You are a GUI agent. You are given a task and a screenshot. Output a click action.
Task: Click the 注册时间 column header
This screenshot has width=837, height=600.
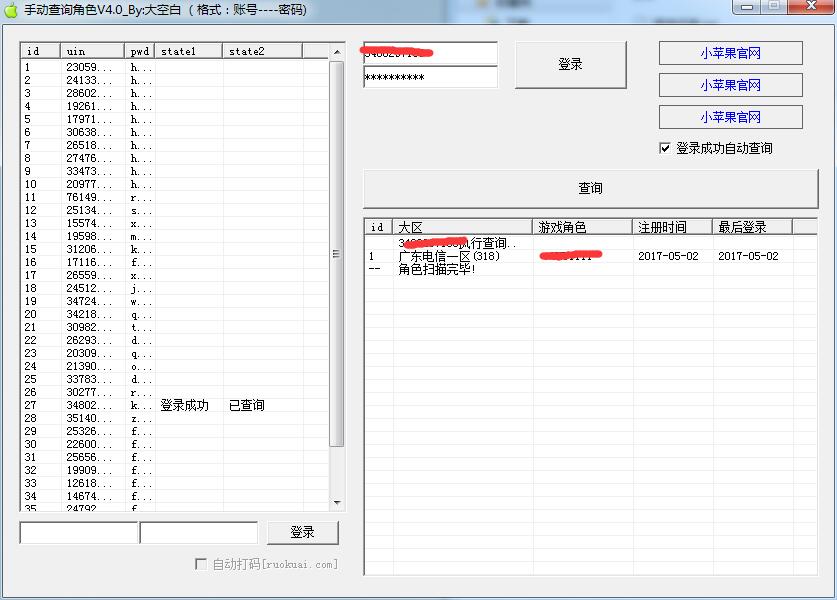tap(672, 227)
